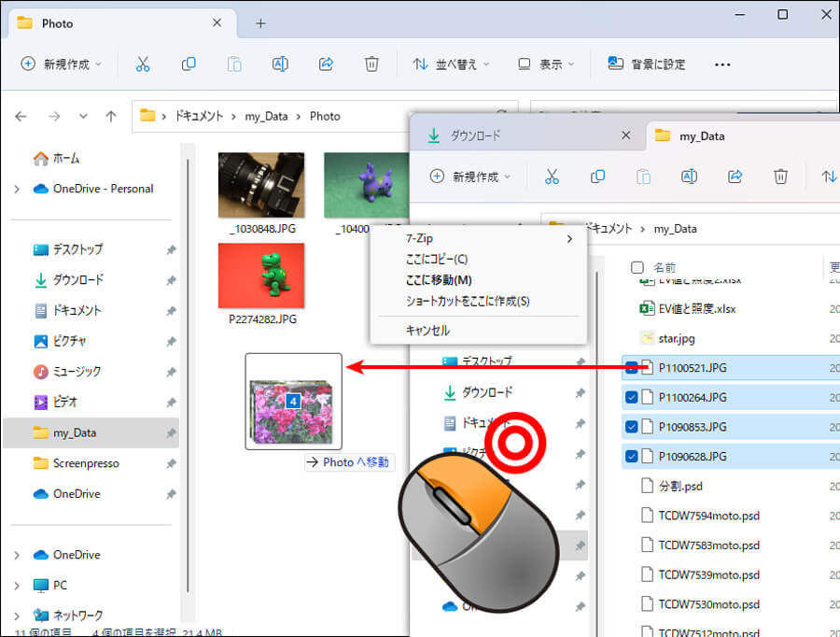Go up one folder with the up arrow
Viewport: 840px width, 637px height.
click(111, 117)
